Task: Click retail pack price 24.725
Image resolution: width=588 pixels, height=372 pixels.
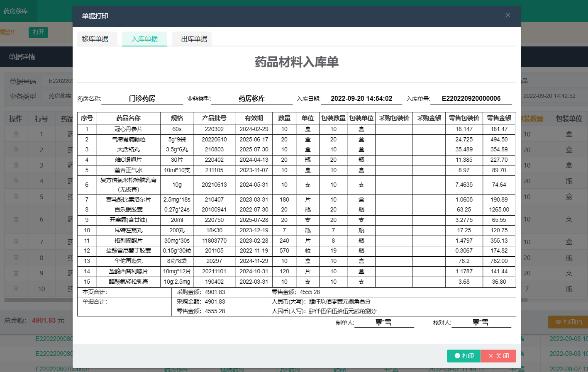Action: pos(464,140)
